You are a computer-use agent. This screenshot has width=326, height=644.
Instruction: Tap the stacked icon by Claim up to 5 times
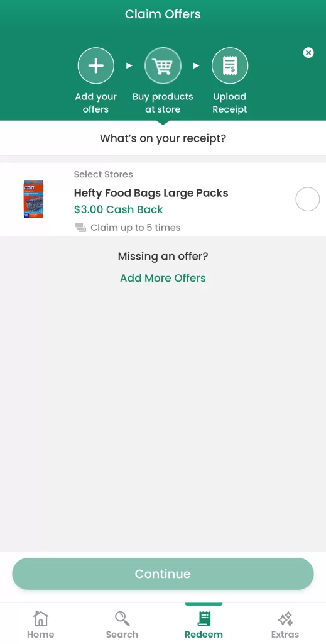pos(80,228)
